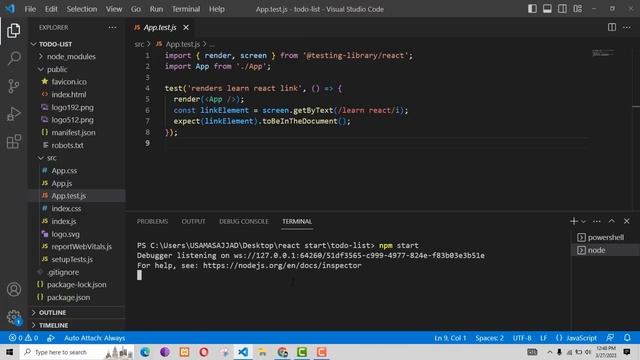
Task: Maximize the panel size chevron
Action: coord(611,221)
